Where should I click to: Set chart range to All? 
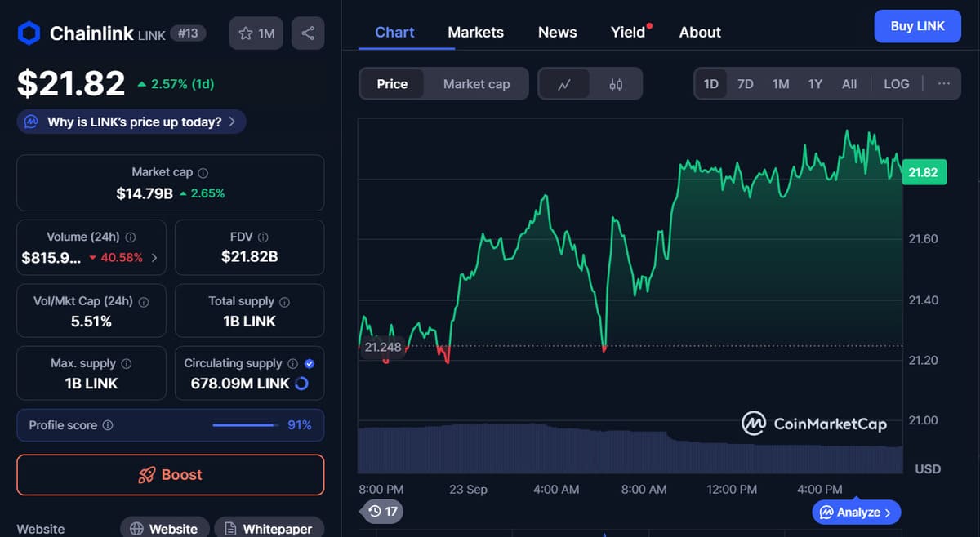pos(849,84)
